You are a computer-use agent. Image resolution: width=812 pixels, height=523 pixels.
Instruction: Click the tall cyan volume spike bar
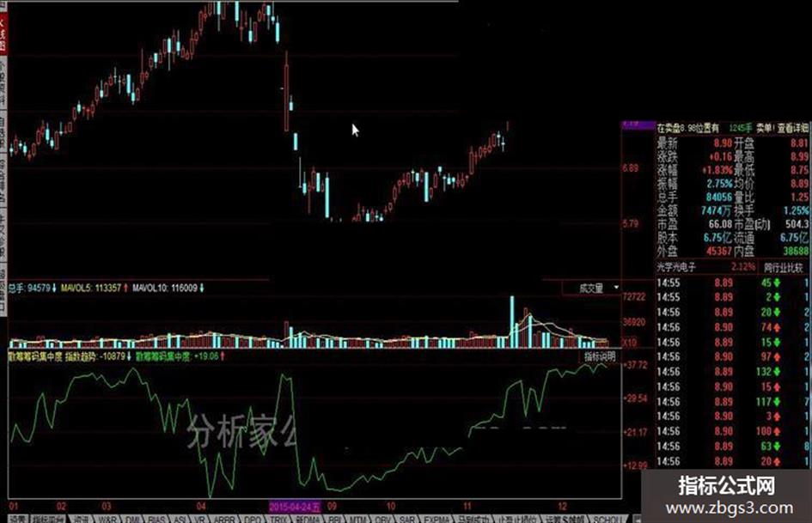(x=511, y=321)
